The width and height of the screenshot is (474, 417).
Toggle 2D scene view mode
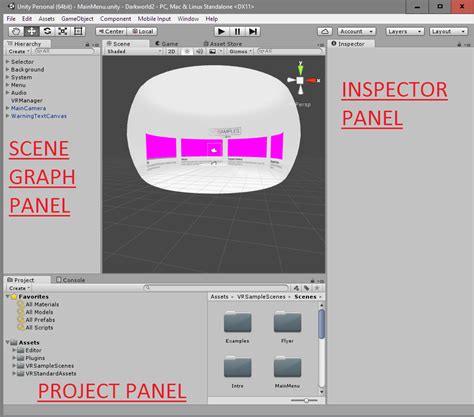(171, 51)
